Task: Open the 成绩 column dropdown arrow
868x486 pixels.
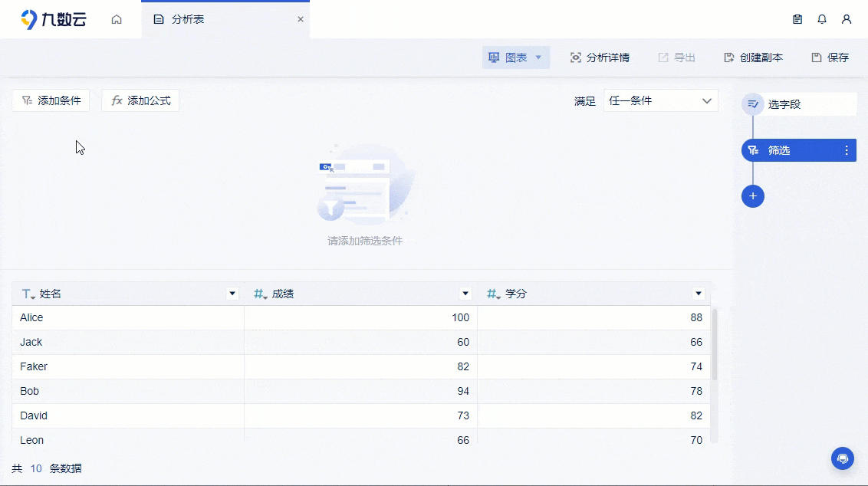Action: coord(465,294)
